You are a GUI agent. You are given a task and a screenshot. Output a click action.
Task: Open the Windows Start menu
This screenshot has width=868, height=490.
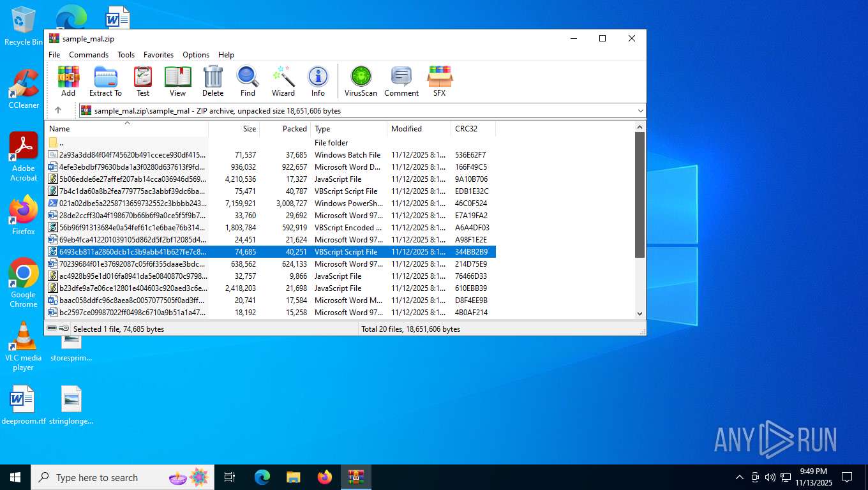tap(15, 477)
